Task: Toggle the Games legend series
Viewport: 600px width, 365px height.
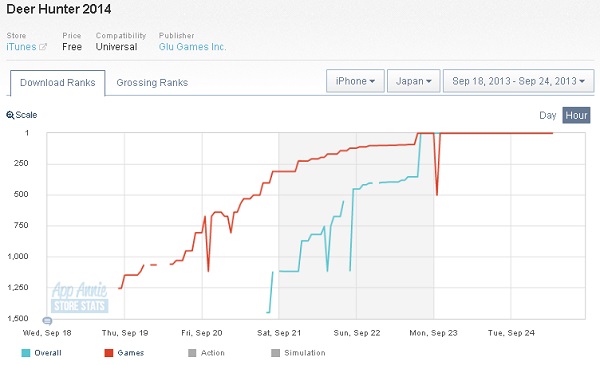Action: [124, 353]
